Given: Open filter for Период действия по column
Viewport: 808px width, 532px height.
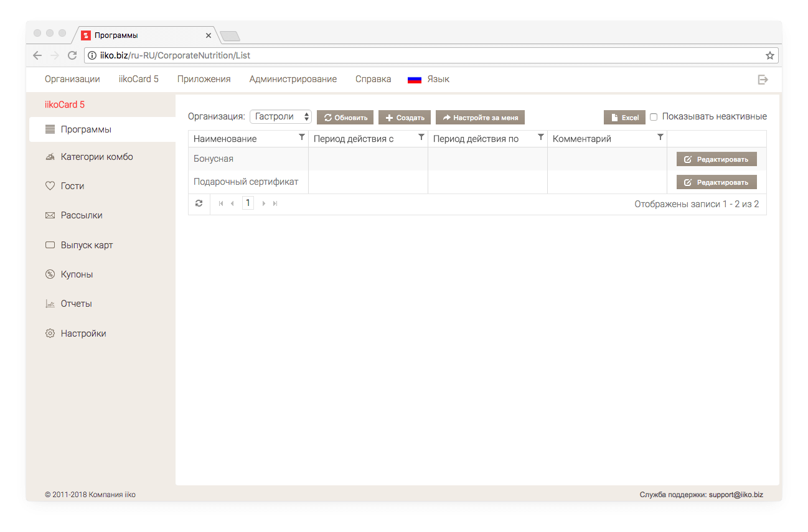Looking at the screenshot, I should pos(541,137).
